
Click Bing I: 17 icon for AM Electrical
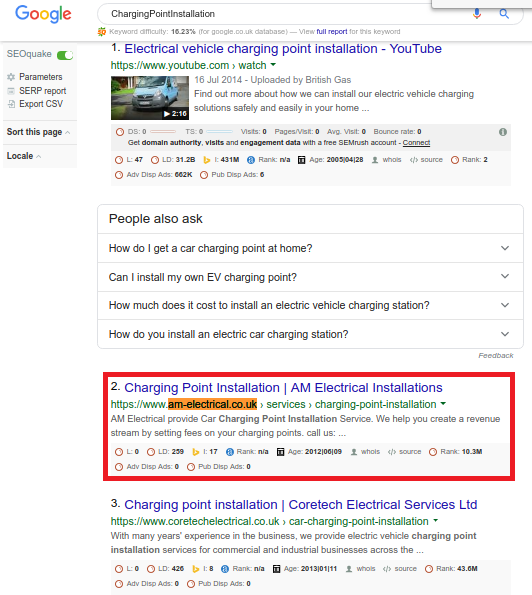click(x=195, y=452)
